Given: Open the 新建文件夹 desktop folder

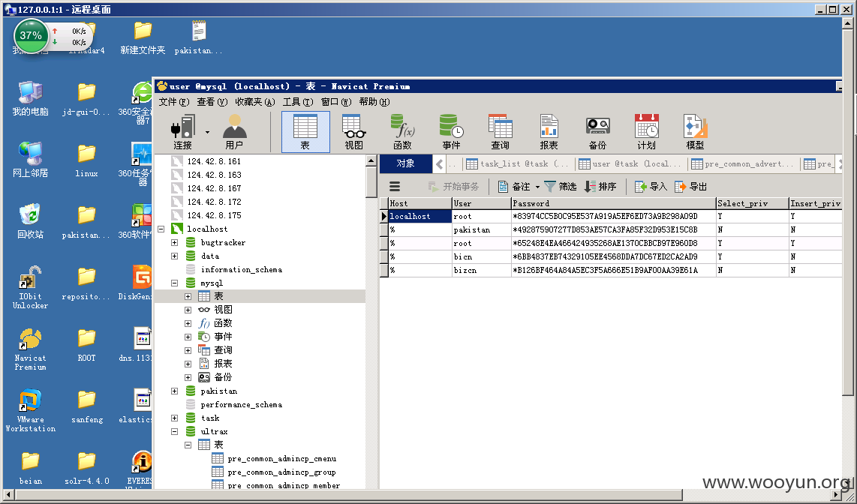Looking at the screenshot, I should pyautogui.click(x=143, y=37).
